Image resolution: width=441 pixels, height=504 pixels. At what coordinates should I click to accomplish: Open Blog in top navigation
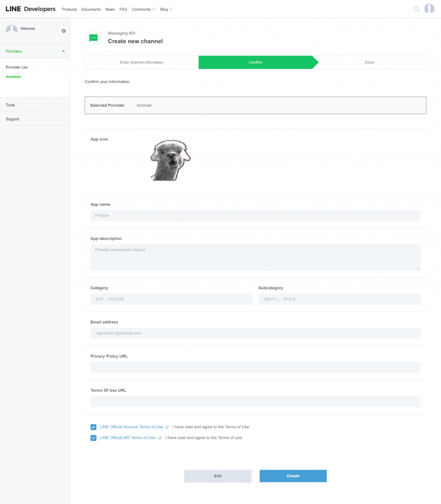point(164,9)
